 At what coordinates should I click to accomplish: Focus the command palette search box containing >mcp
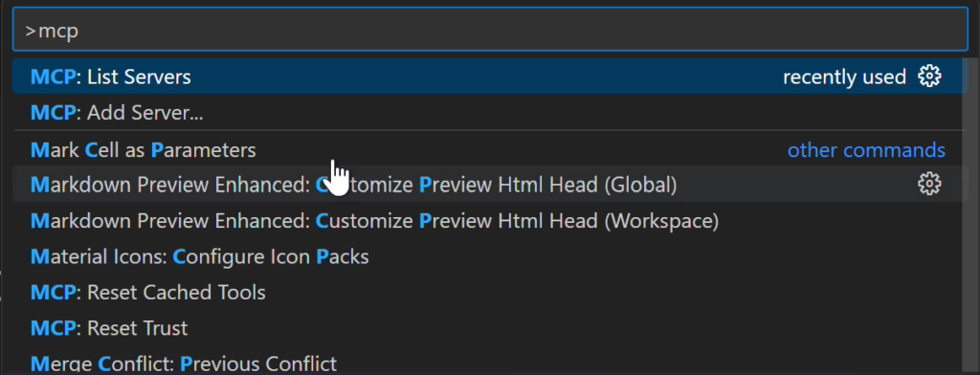[x=490, y=30]
